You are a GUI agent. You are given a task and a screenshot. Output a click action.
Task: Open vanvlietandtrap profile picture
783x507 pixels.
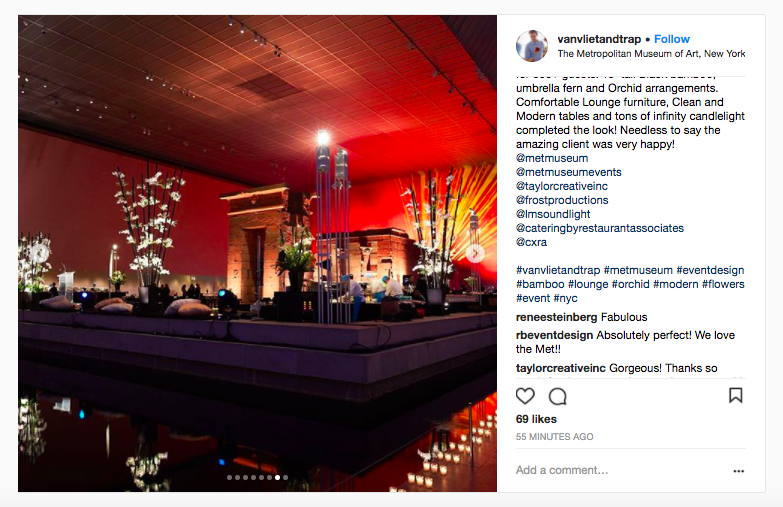click(532, 46)
